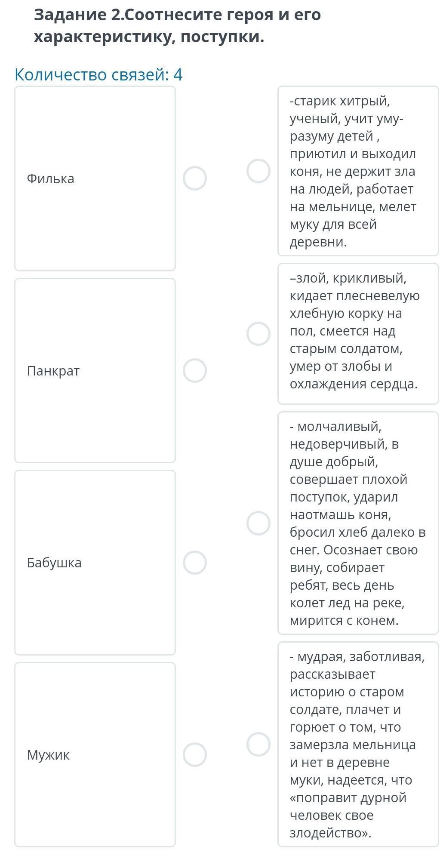Click the 'мудрая, заботливая' description card

pyautogui.click(x=358, y=744)
